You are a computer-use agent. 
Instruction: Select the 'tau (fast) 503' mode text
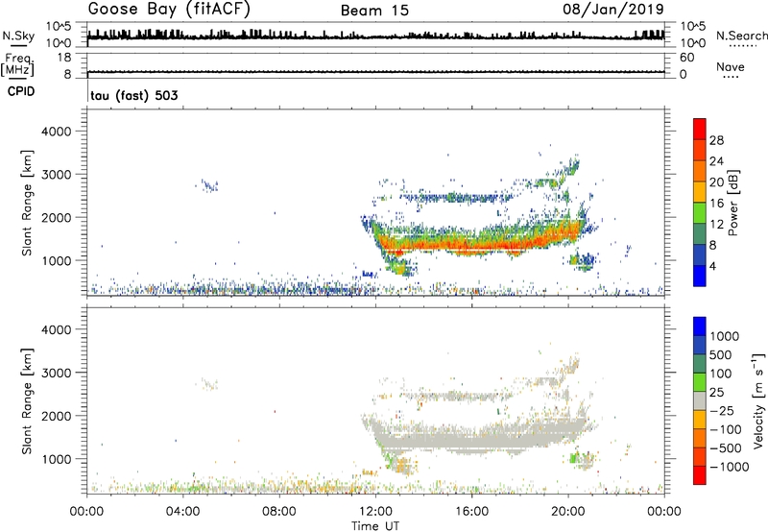134,95
